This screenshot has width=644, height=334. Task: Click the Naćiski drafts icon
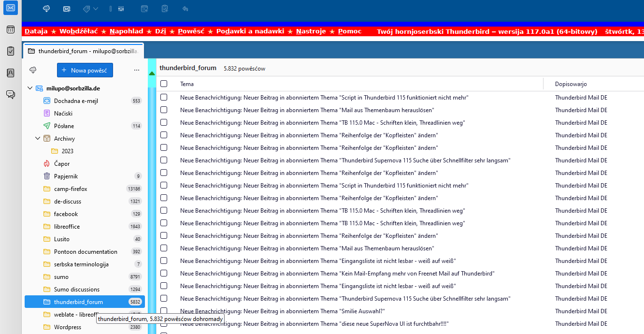(47, 114)
